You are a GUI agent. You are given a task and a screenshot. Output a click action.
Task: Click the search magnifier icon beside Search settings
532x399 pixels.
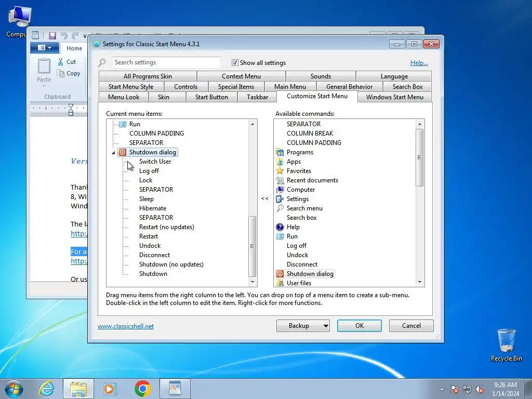(x=102, y=62)
